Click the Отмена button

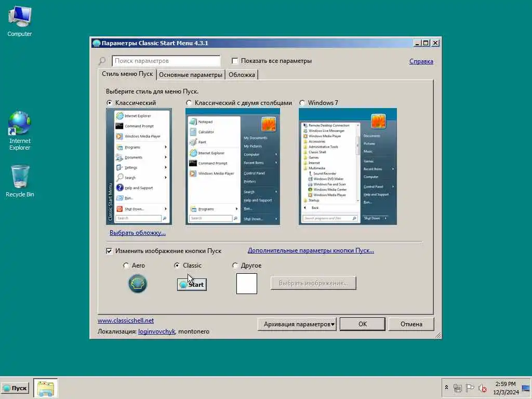tap(411, 324)
